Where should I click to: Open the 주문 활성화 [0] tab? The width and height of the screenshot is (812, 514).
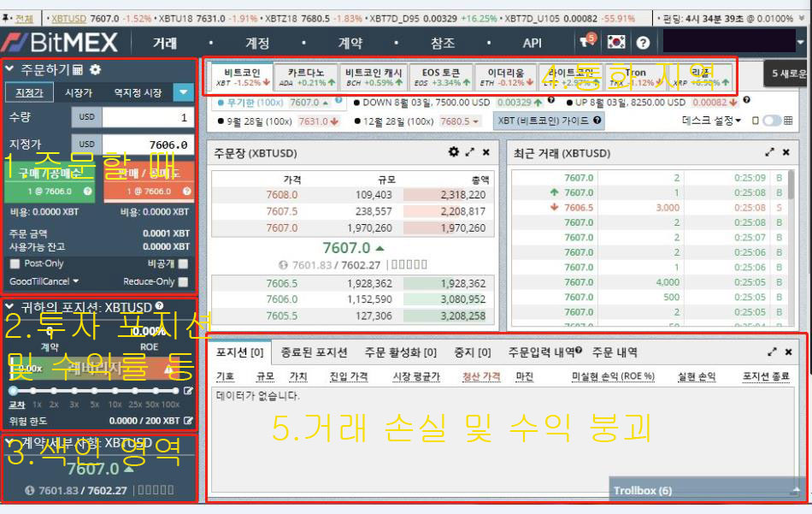(400, 352)
